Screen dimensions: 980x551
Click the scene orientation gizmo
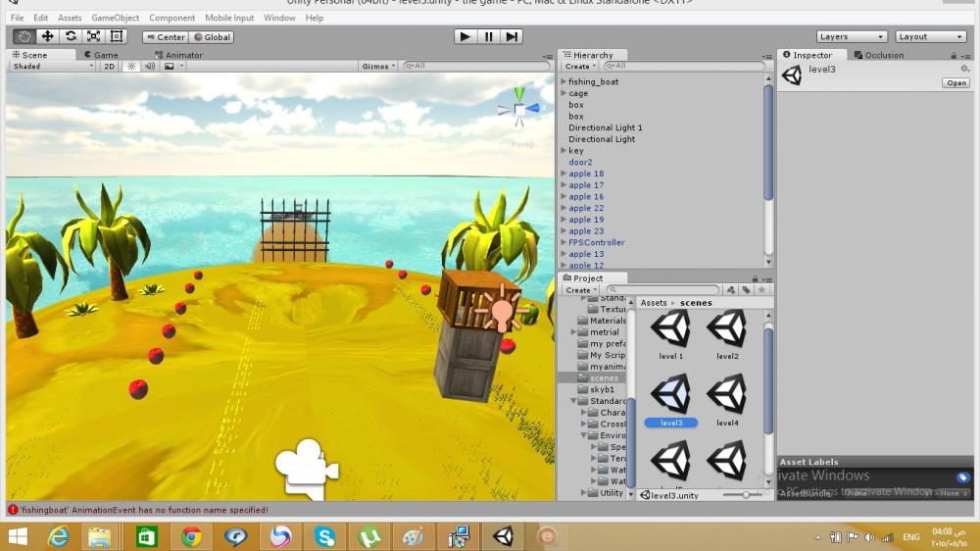519,110
